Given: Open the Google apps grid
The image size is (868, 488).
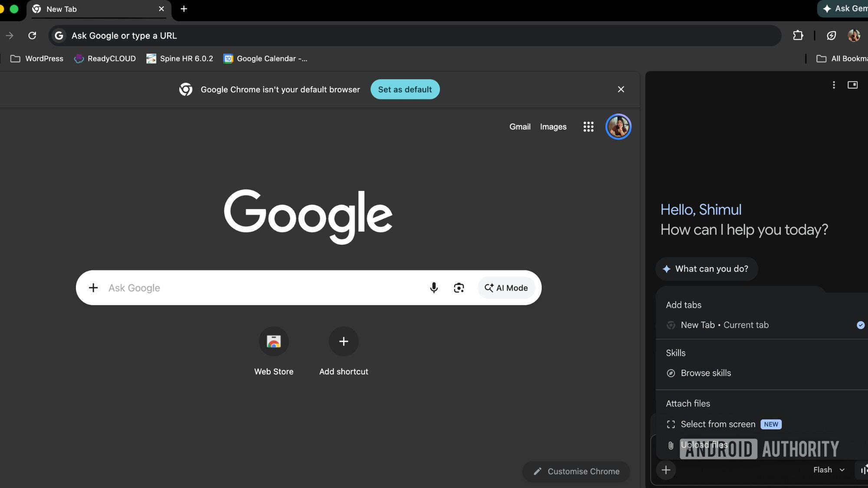Looking at the screenshot, I should [x=588, y=127].
